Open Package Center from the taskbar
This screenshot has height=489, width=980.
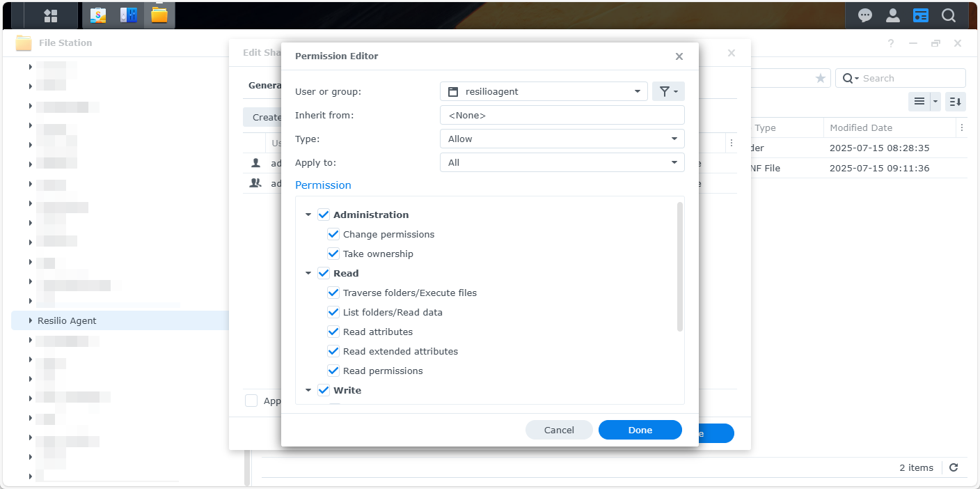tap(98, 15)
